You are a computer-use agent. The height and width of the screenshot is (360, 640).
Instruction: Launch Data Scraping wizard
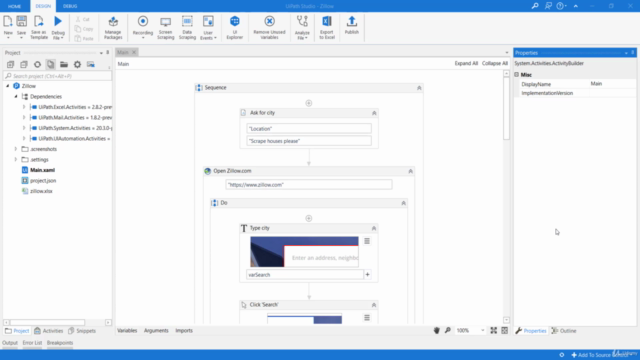[187, 27]
